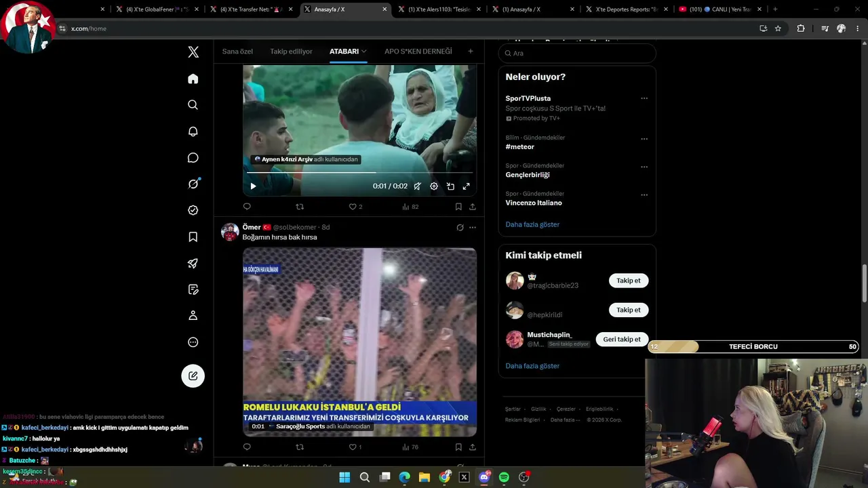
Task: Seek within the first video's progress bar
Action: [359, 173]
